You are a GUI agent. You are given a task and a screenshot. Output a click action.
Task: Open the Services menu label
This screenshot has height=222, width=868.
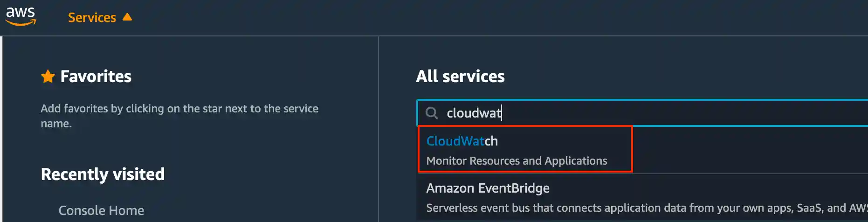tap(92, 18)
